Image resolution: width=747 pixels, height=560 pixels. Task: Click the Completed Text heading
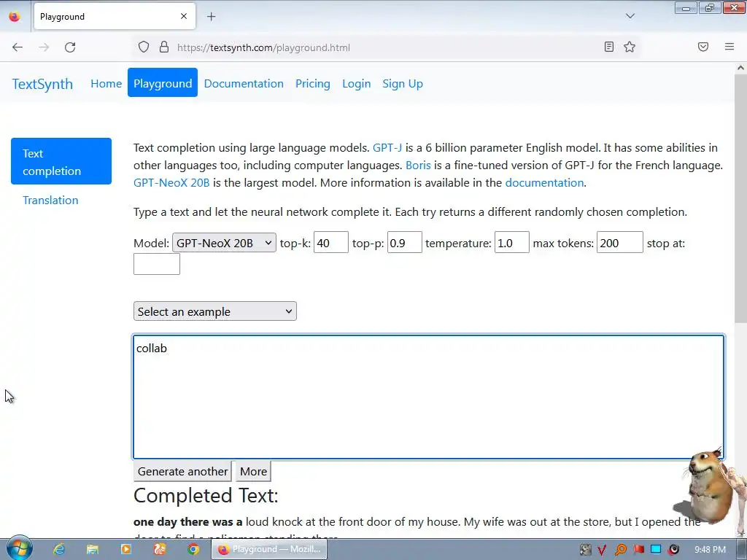pos(206,496)
